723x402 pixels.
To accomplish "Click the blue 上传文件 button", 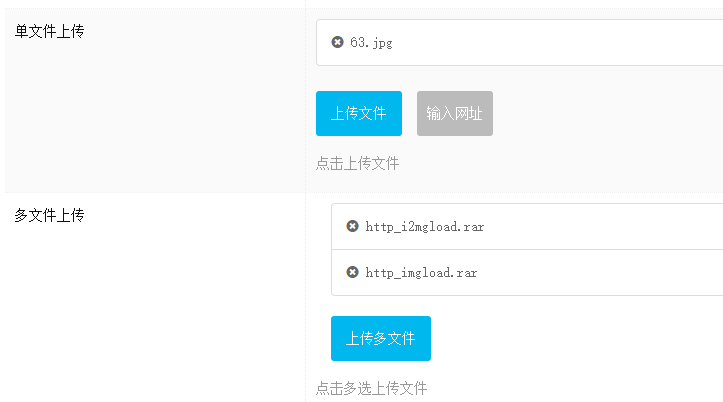I will pos(359,113).
